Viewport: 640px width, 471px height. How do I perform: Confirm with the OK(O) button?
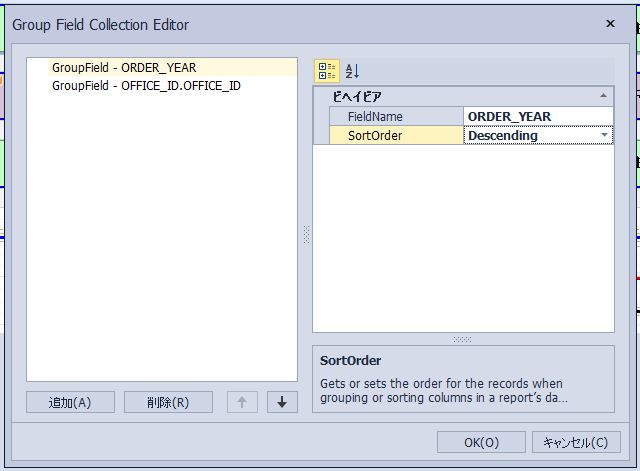481,442
